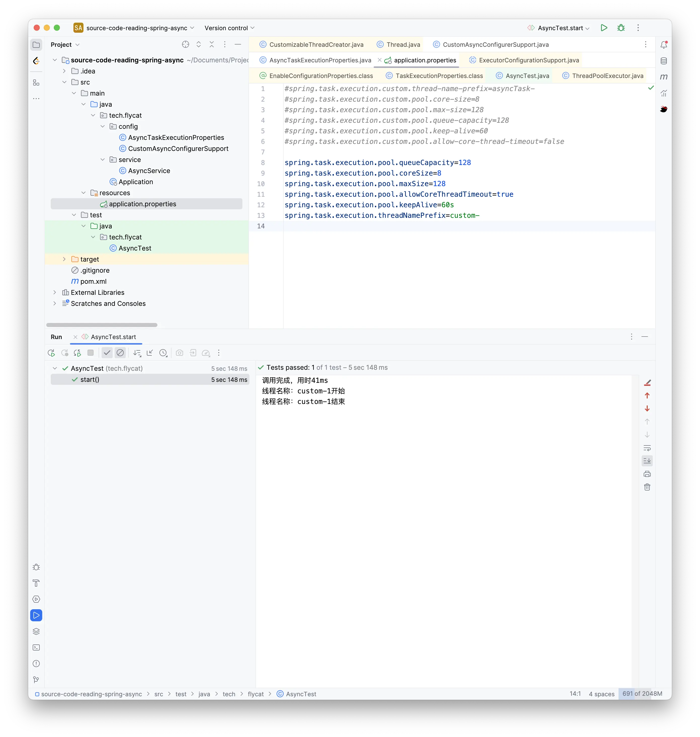
Task: Open the Database tool window
Action: click(664, 61)
